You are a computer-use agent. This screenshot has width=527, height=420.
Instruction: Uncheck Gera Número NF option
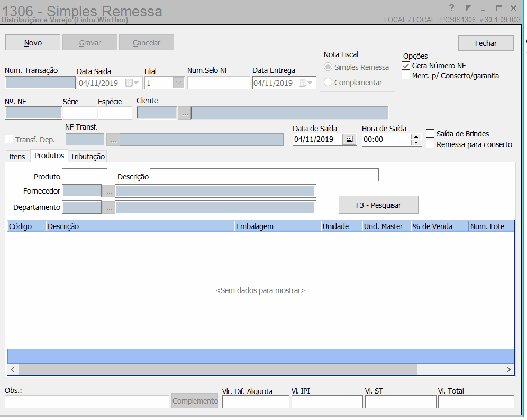406,66
